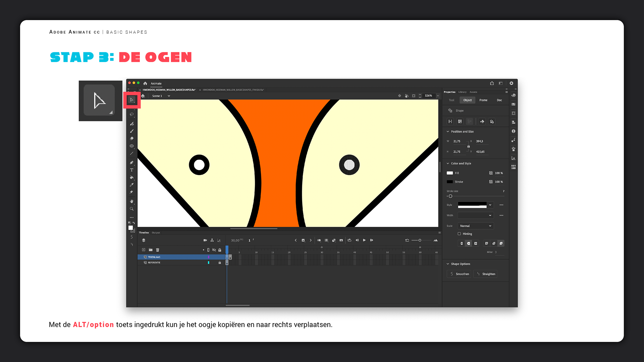Select the Eyedropper tool
Image resolution: width=644 pixels, height=362 pixels.
click(x=131, y=185)
